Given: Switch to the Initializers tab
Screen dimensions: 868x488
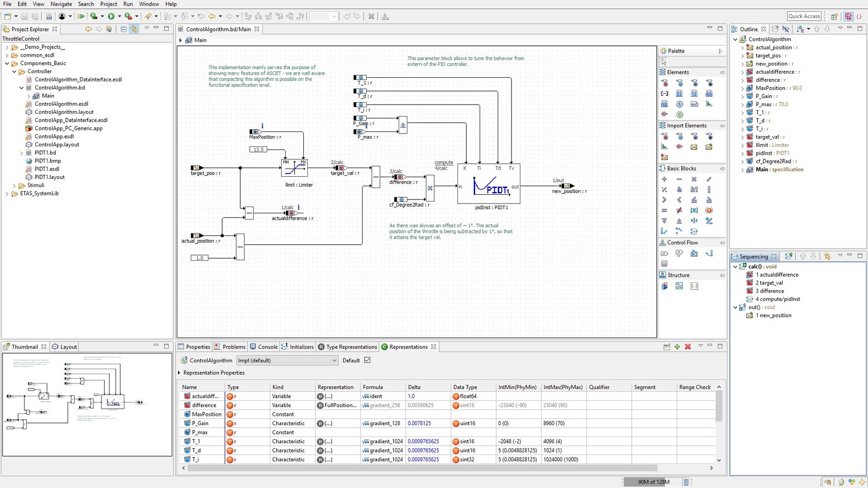Looking at the screenshot, I should [x=297, y=347].
